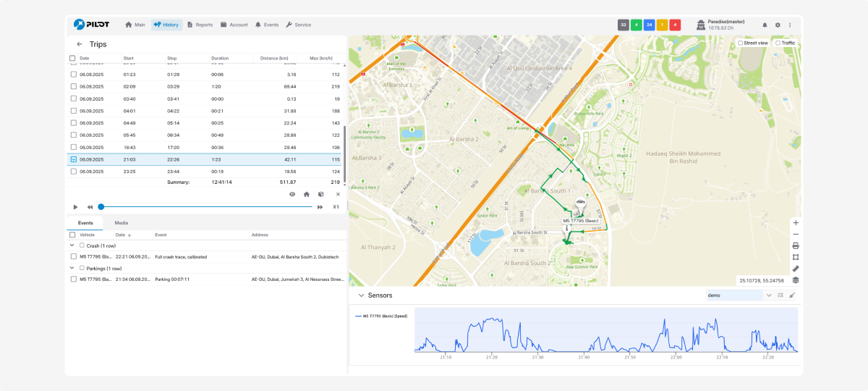This screenshot has height=391, width=868.
Task: Open the demo sensor dropdown
Action: tap(768, 295)
